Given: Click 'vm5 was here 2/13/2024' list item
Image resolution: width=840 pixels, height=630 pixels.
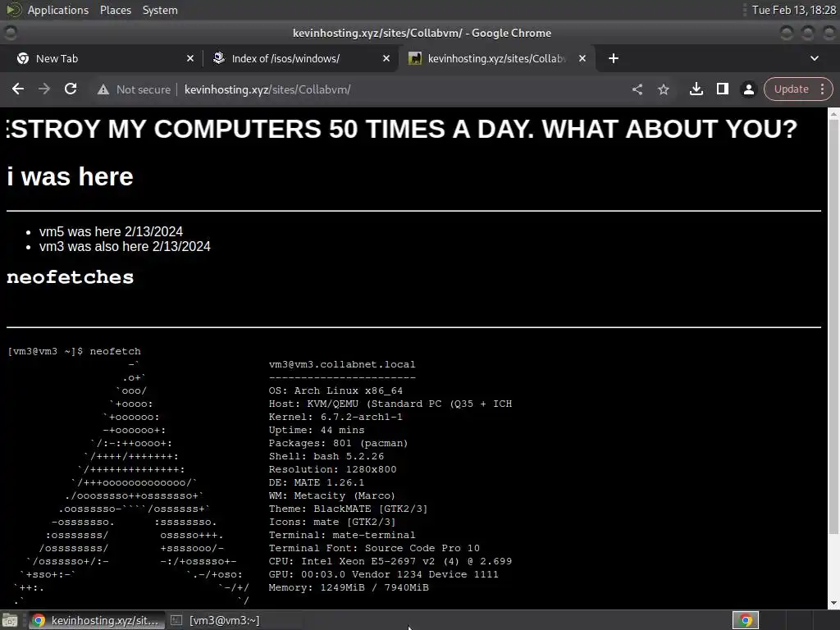Looking at the screenshot, I should [111, 231].
